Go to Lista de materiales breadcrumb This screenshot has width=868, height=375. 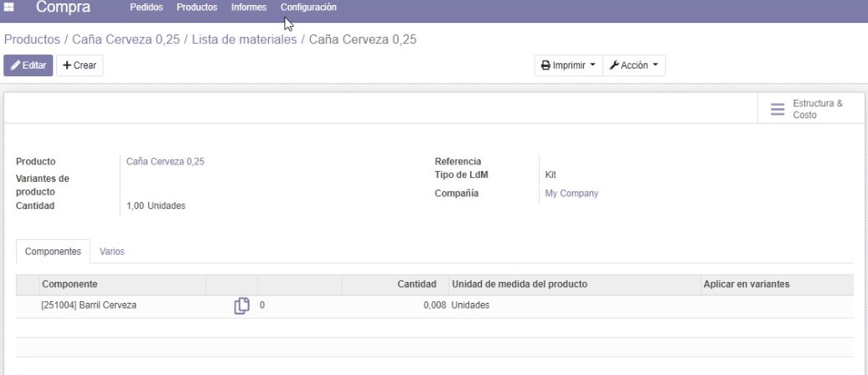pos(244,39)
